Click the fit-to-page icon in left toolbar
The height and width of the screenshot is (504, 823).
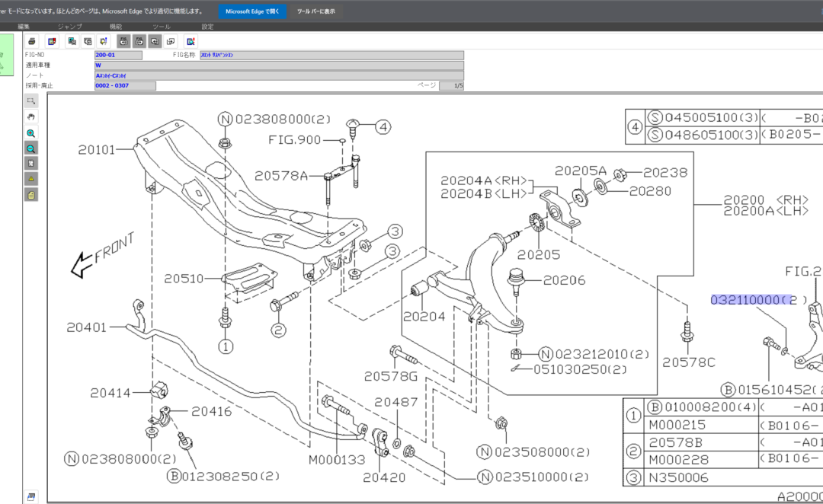pyautogui.click(x=31, y=164)
